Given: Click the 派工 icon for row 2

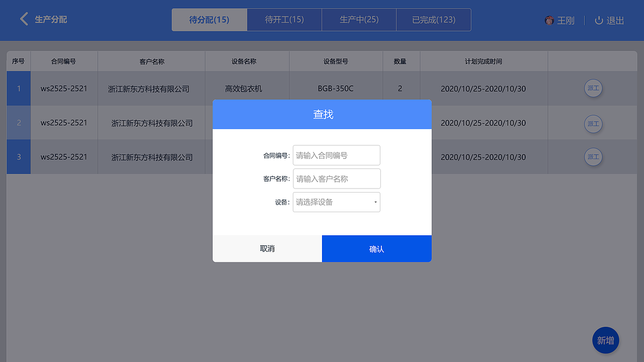Looking at the screenshot, I should pos(593,124).
